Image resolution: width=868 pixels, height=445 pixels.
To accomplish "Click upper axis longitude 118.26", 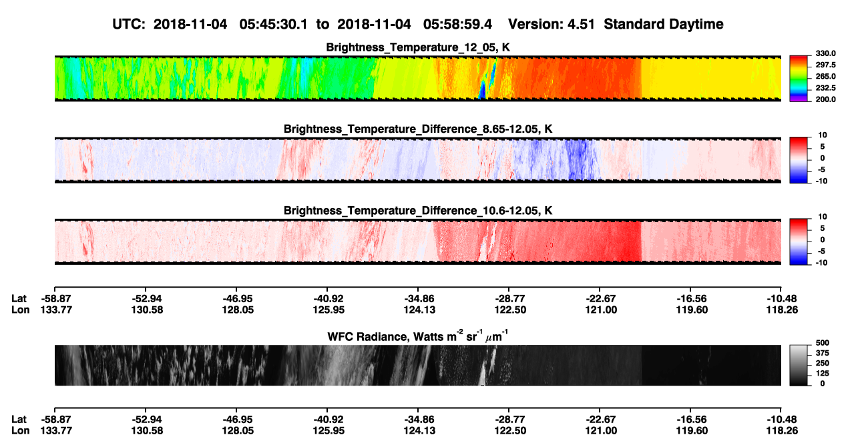I will pos(781,310).
